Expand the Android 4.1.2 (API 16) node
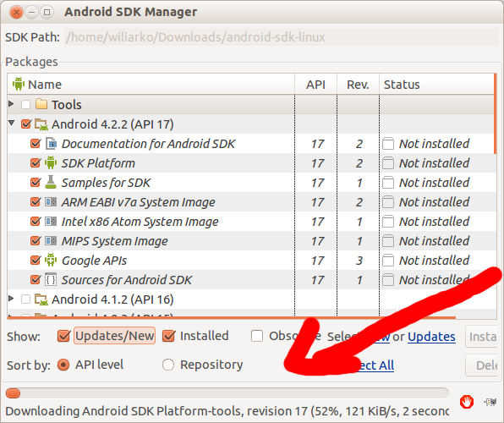The image size is (504, 423). coord(11,298)
